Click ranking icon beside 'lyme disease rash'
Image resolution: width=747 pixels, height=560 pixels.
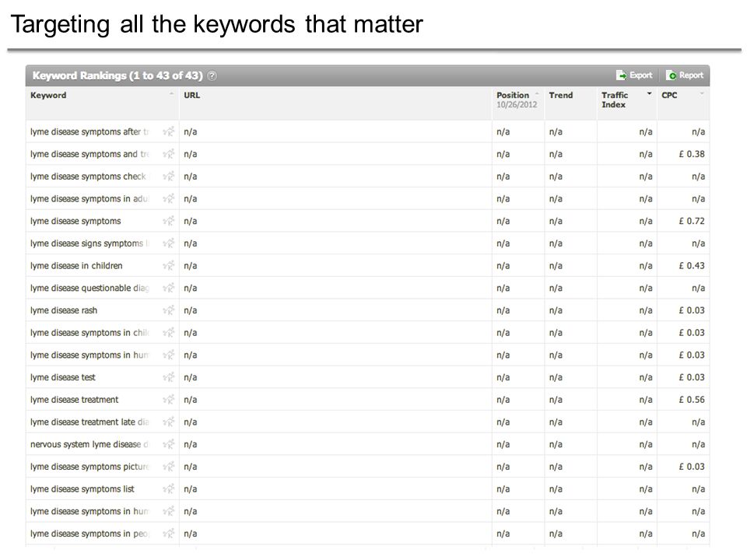point(169,310)
